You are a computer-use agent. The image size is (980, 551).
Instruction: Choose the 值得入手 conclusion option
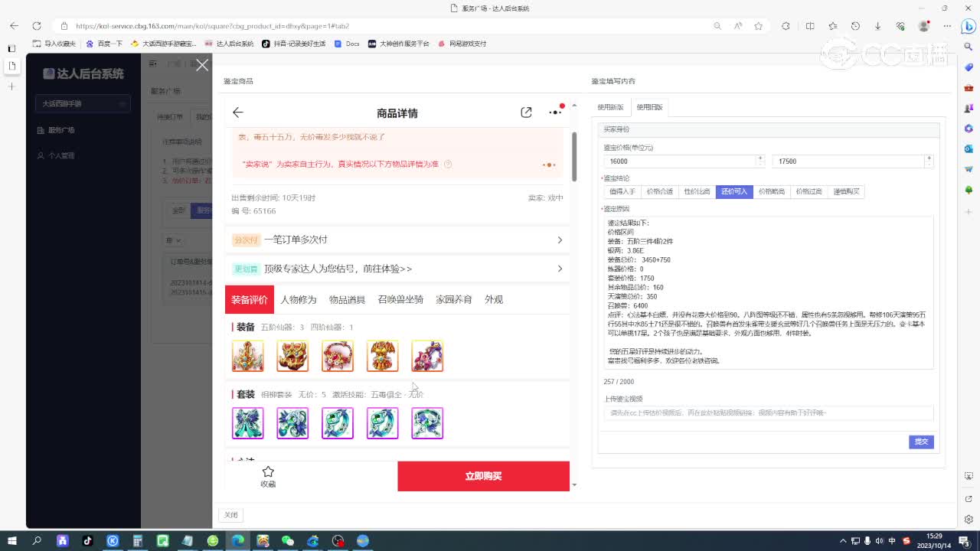(x=622, y=191)
